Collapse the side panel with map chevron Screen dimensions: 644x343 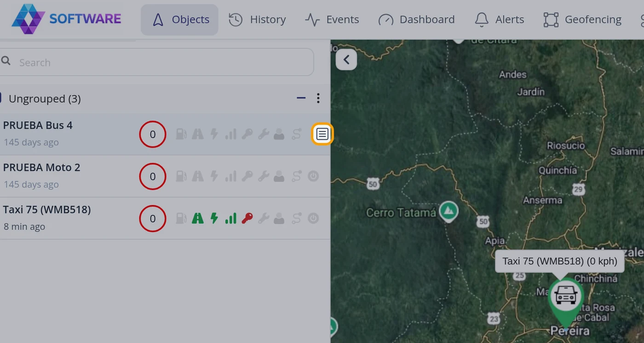[346, 59]
